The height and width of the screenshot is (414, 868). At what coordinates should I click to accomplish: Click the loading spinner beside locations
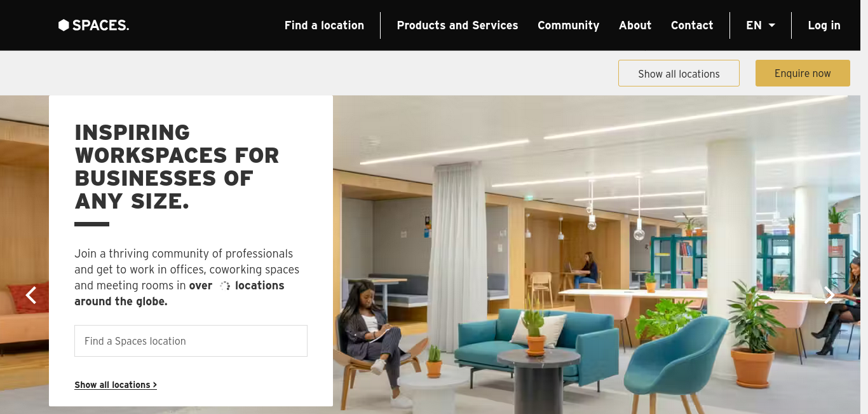224,286
